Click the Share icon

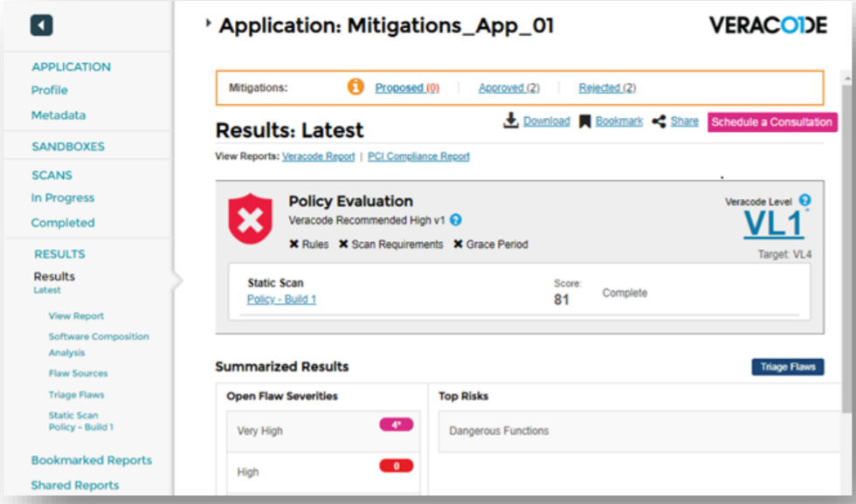coord(659,121)
